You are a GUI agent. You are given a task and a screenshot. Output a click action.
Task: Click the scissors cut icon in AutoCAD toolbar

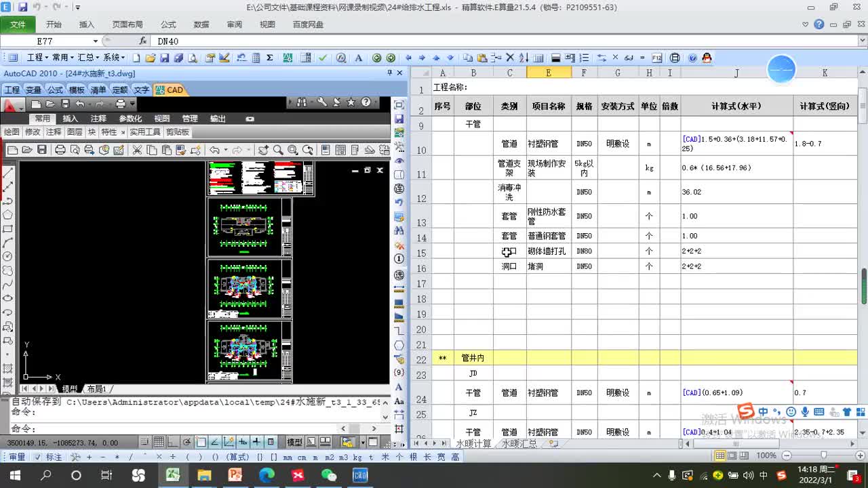(x=136, y=150)
